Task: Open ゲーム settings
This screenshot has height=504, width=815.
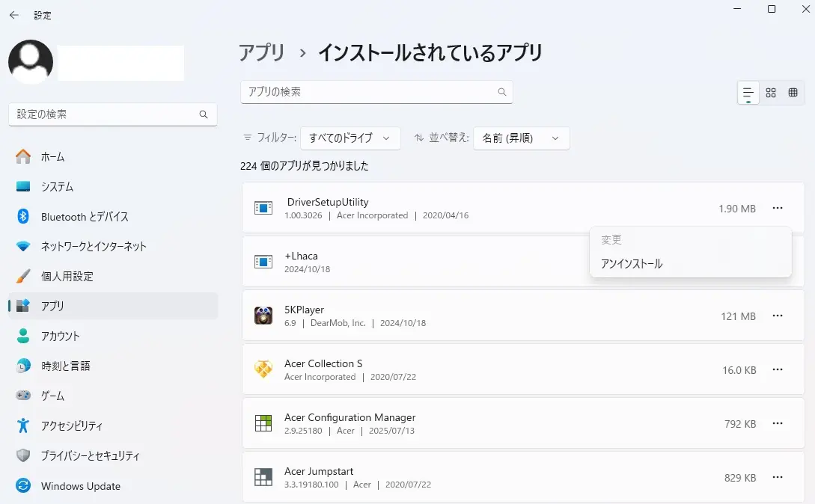Action: (x=113, y=396)
